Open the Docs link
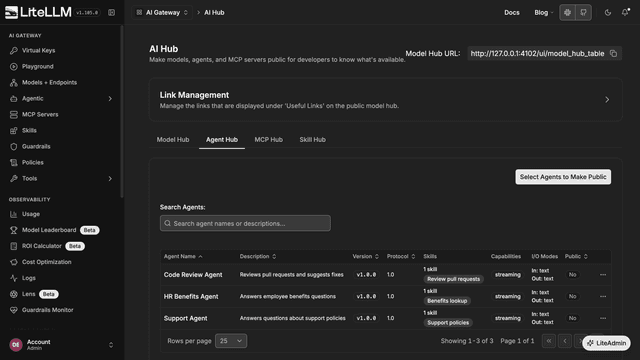 coord(511,13)
